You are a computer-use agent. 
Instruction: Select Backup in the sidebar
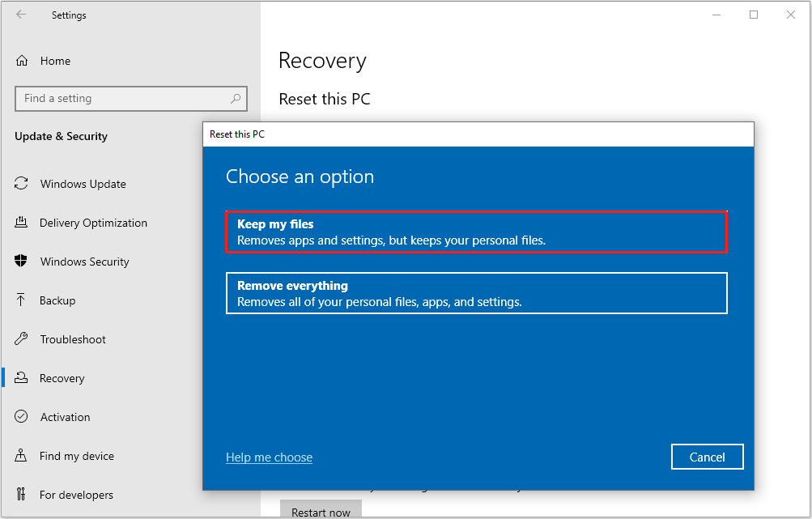coord(57,300)
